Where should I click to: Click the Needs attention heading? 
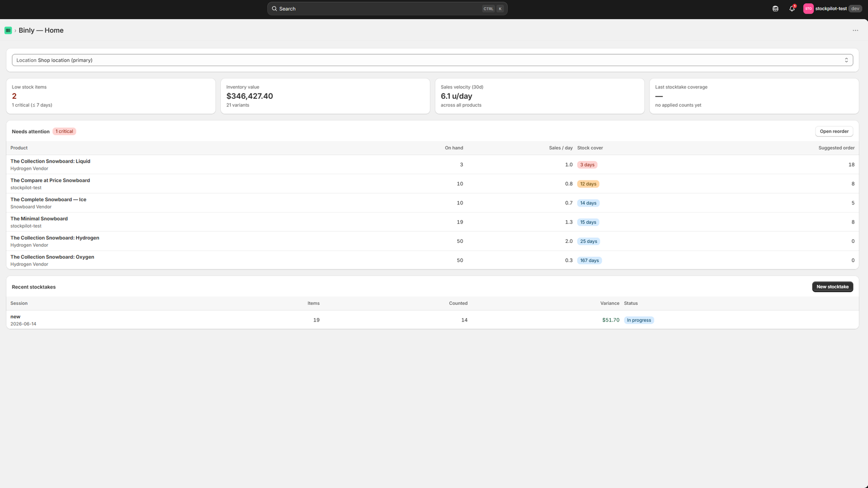point(31,132)
